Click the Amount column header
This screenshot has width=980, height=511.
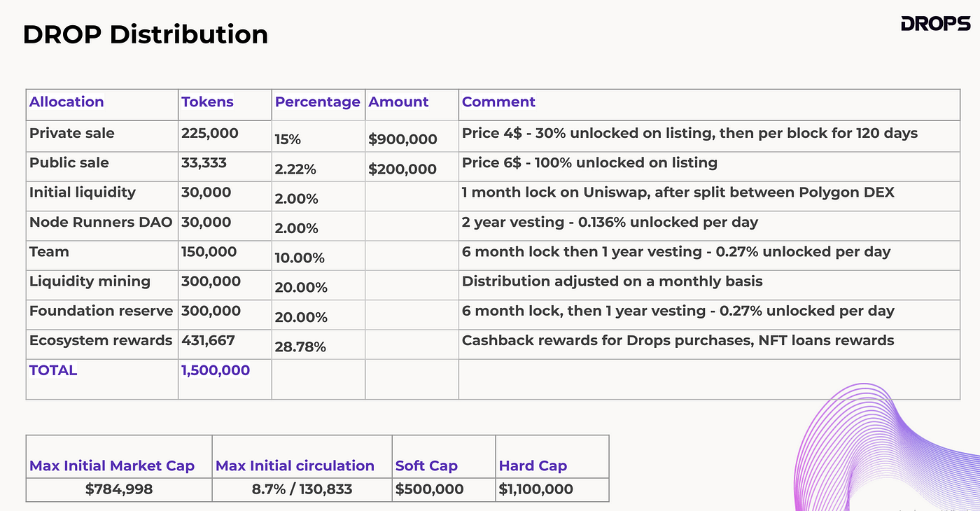tap(398, 102)
